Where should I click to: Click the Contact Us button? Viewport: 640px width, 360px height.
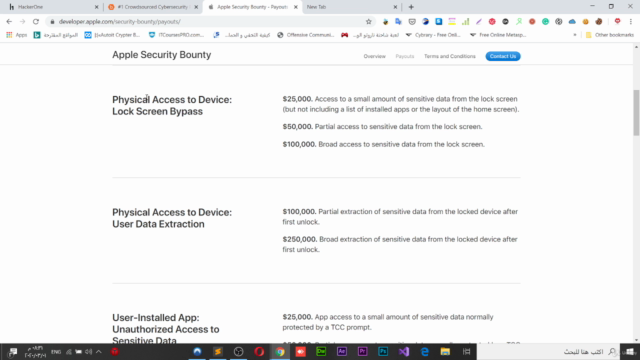click(x=503, y=56)
